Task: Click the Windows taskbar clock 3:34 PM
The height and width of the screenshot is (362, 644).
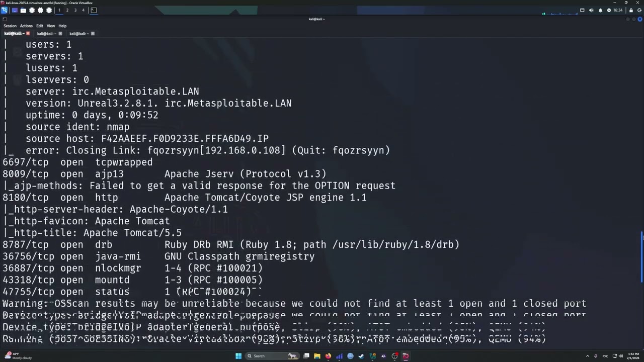Action: (633, 356)
